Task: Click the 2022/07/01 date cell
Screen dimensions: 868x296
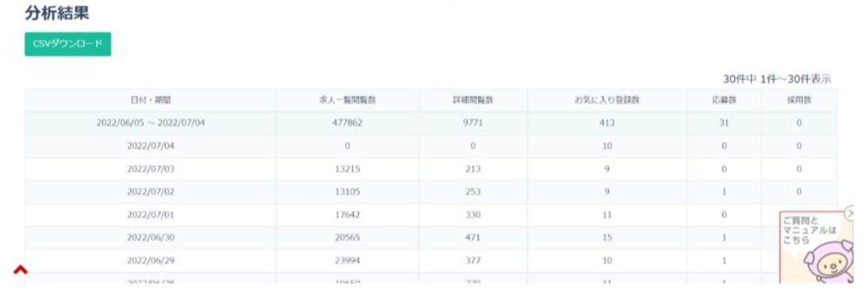Action: tap(150, 215)
